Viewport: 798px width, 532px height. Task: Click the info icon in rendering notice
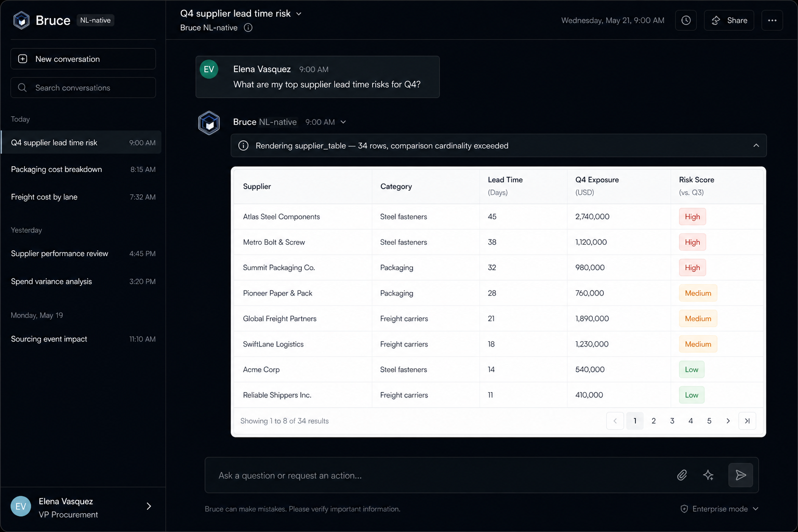(243, 145)
